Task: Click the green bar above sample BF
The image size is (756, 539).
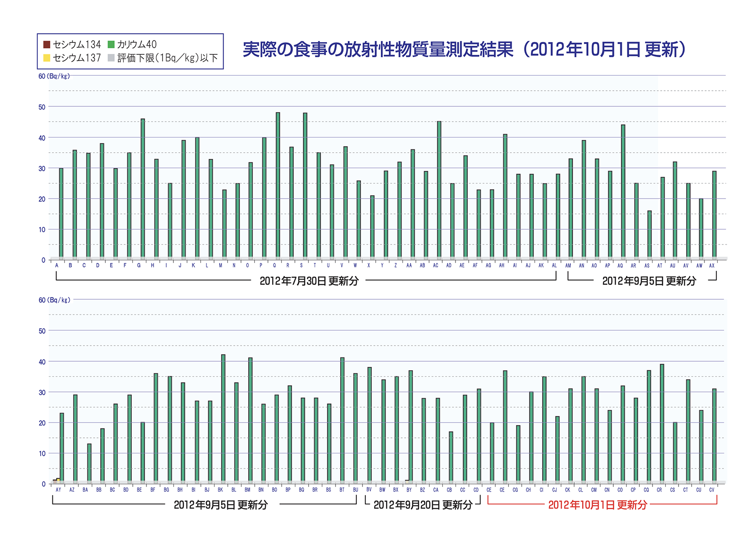Action: [x=156, y=427]
